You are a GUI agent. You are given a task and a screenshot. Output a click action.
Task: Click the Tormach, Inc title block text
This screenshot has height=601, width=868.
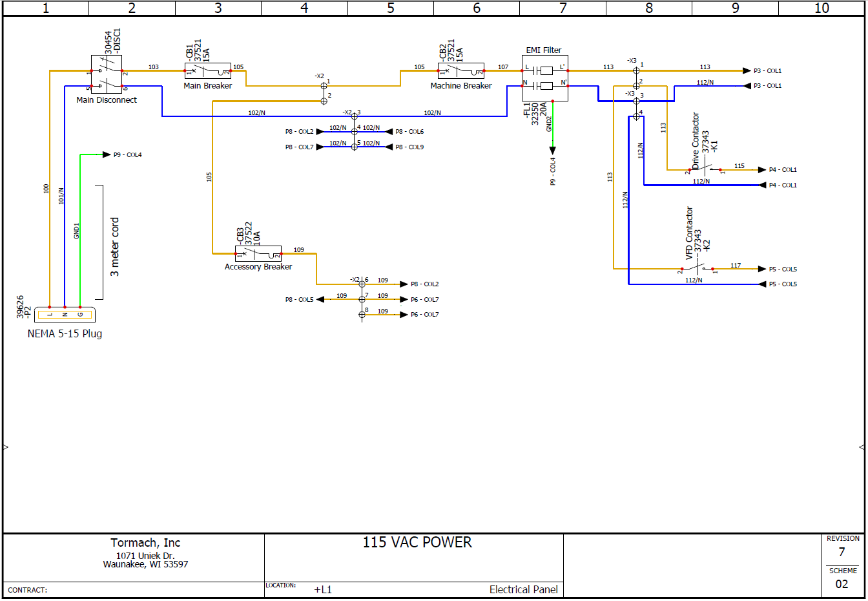coord(145,542)
